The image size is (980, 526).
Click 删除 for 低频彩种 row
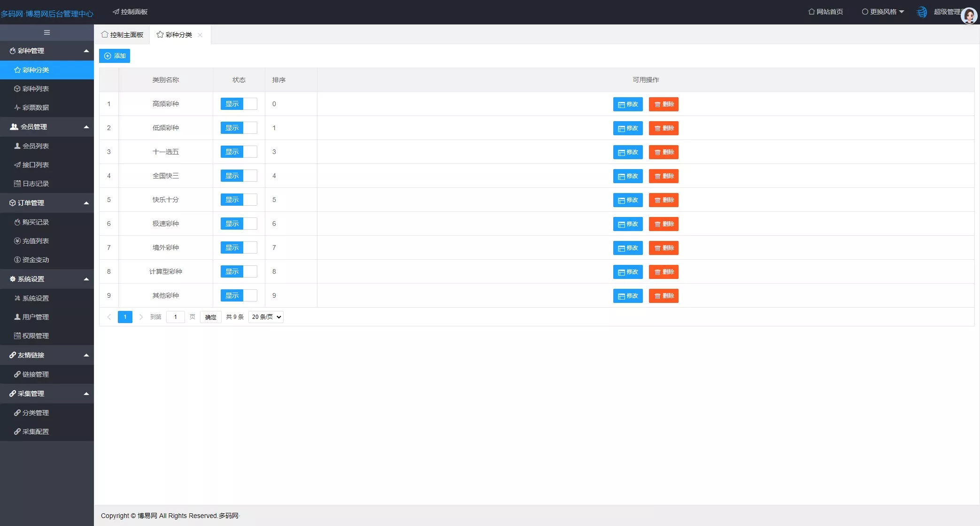(664, 128)
